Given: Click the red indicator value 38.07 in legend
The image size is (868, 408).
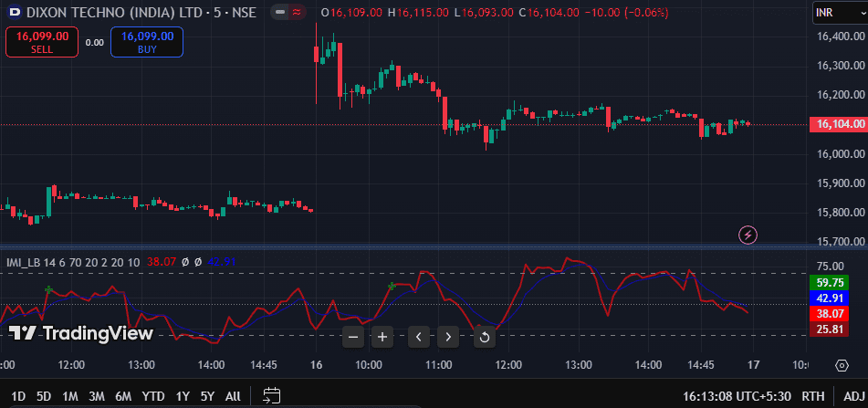Looking at the screenshot, I should pyautogui.click(x=161, y=262).
